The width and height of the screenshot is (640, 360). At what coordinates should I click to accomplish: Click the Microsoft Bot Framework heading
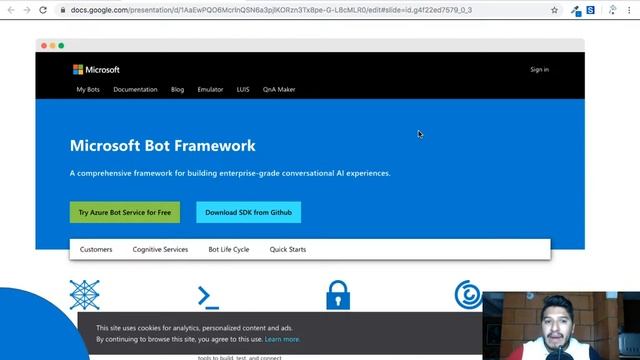coord(162,146)
